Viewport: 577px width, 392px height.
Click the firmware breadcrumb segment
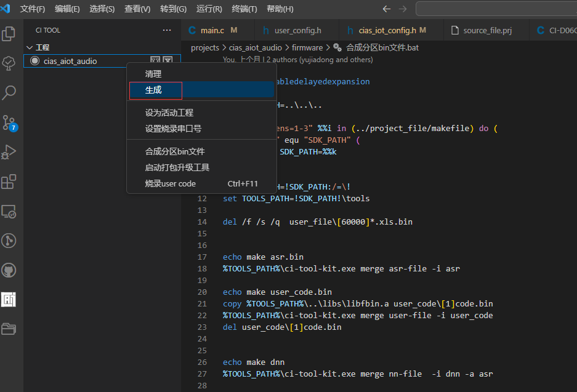307,47
